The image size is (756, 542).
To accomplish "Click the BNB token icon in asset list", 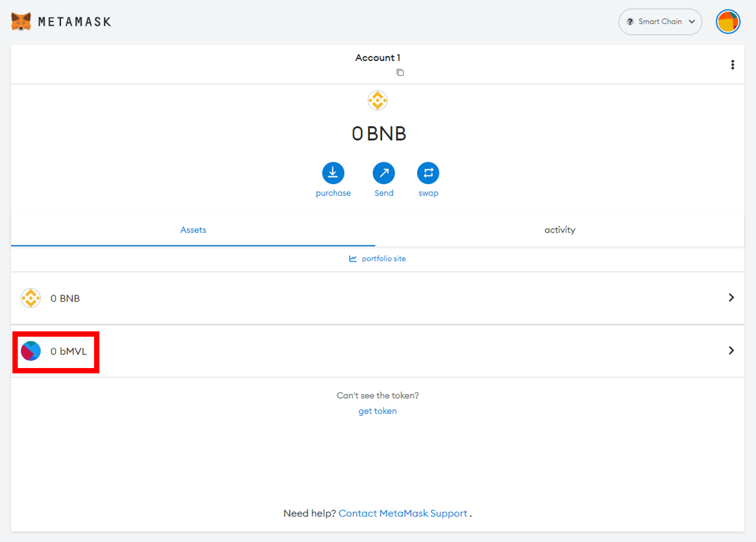I will pyautogui.click(x=31, y=298).
